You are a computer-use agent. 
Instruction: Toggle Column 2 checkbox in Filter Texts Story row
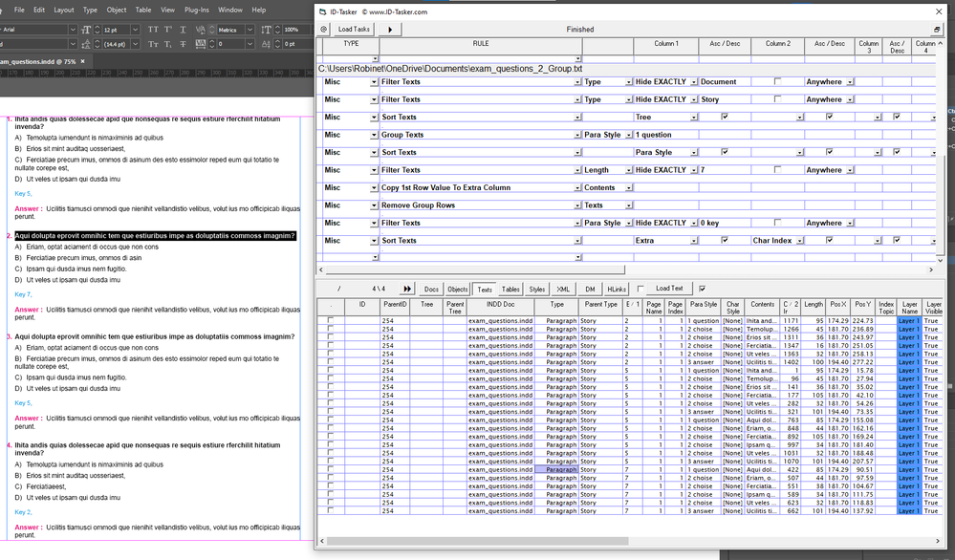coord(777,98)
